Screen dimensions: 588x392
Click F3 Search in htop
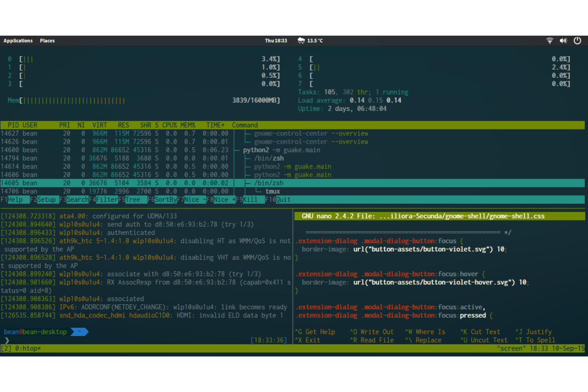click(x=74, y=200)
